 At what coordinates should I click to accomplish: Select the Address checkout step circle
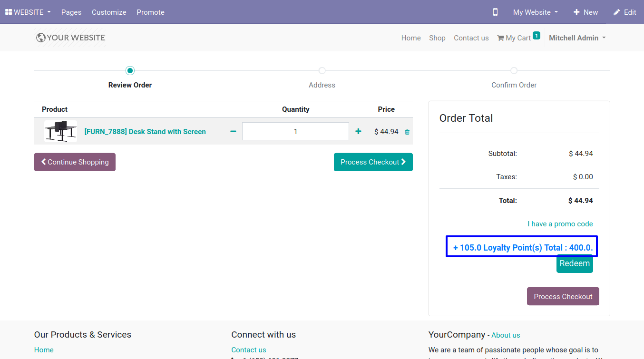pos(322,71)
